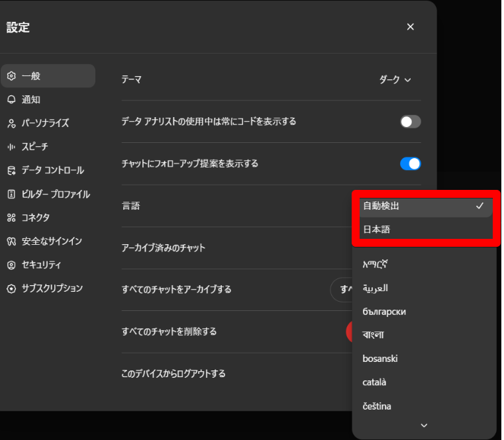Open ビルダー プロファイル tab

48,194
